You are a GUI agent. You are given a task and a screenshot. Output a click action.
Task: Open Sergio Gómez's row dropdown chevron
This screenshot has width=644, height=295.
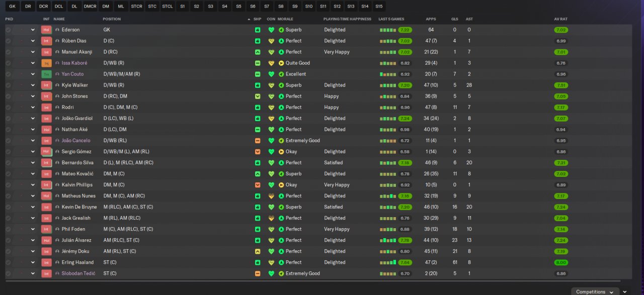33,152
